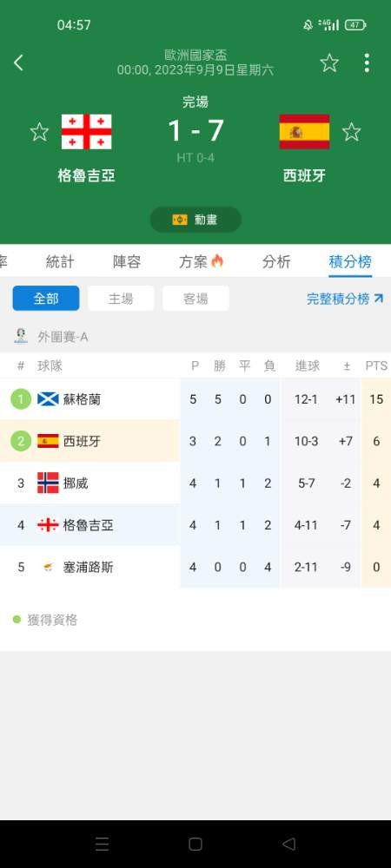Tap the Android home navigation button

coord(195,844)
